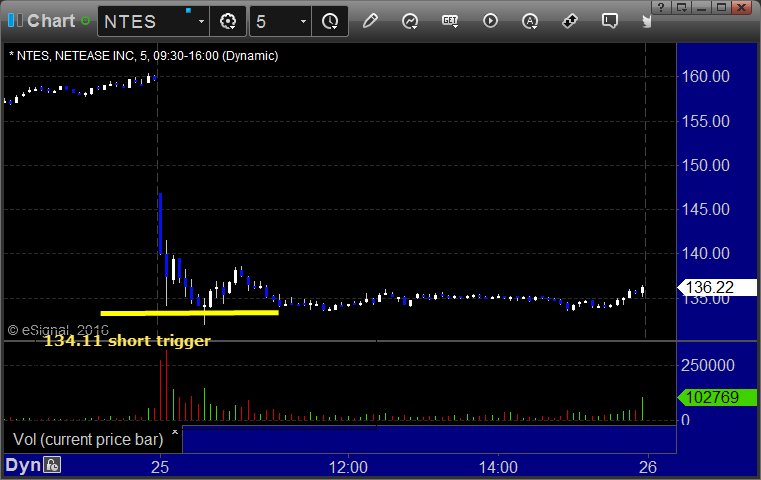Expand the interval 5 dropdown arrow
This screenshot has width=761, height=480.
[303, 21]
